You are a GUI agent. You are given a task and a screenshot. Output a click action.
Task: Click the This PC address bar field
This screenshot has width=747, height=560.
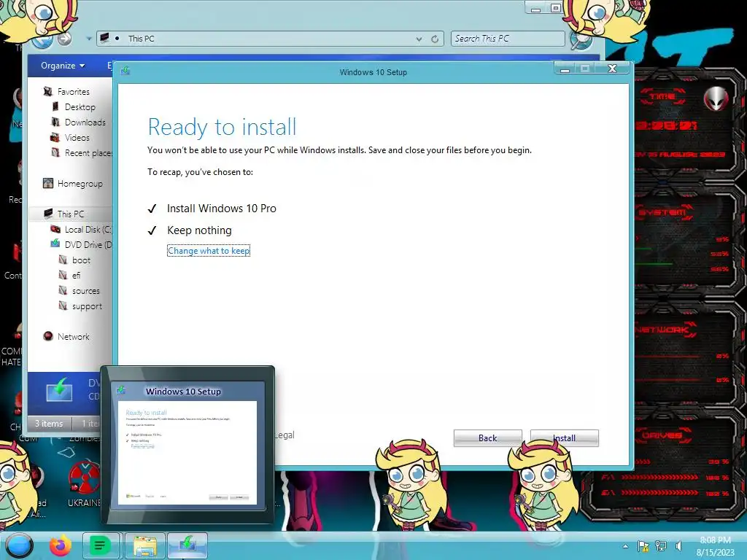point(270,39)
